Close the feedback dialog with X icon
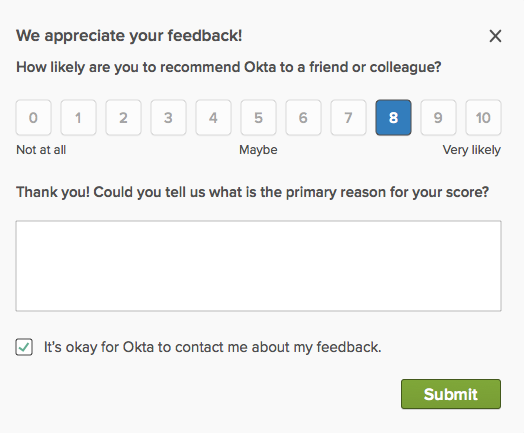524x433 pixels. point(495,36)
